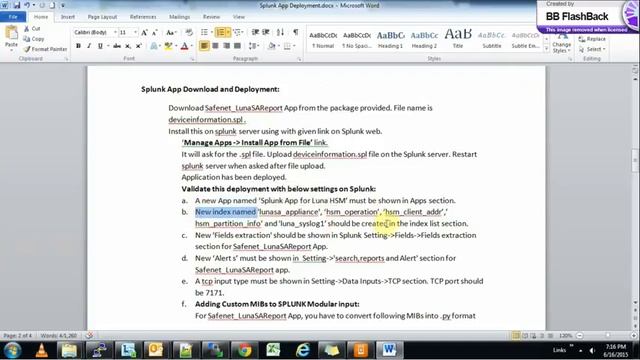Switch to the View tab

pyautogui.click(x=239, y=17)
